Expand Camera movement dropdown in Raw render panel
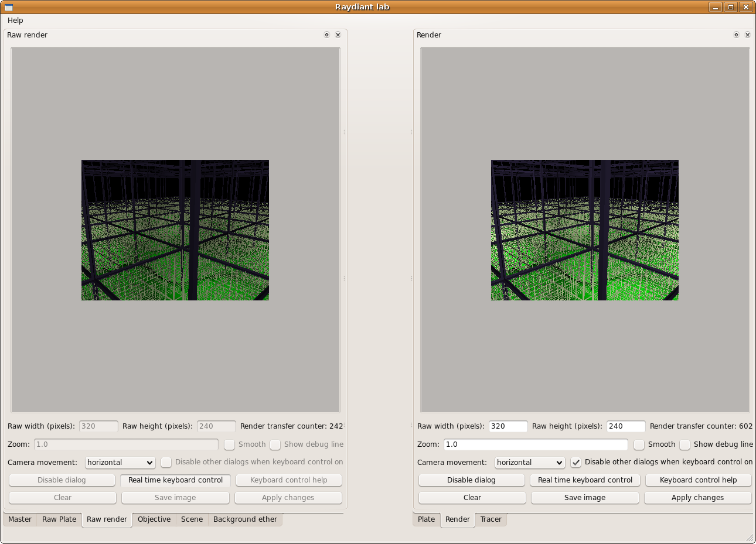The height and width of the screenshot is (544, 756). [120, 462]
